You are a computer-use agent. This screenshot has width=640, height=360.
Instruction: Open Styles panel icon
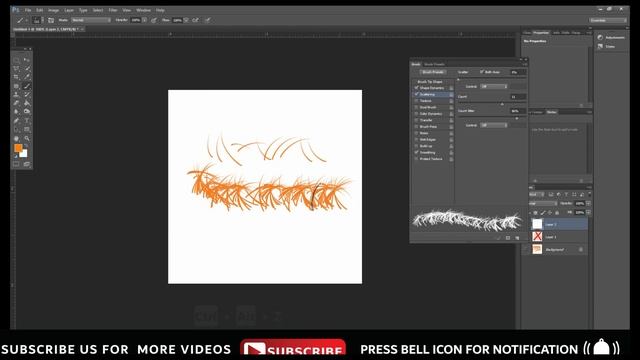coord(600,47)
